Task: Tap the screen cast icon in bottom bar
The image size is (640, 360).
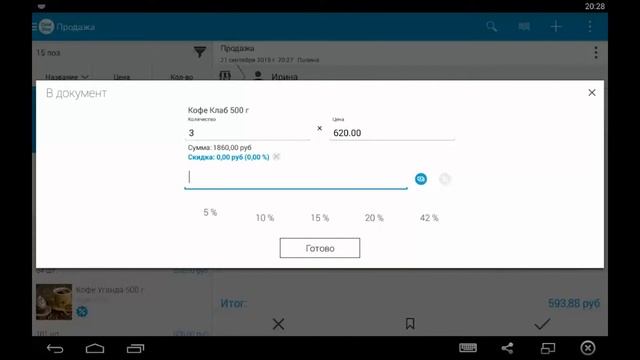Action: point(548,348)
